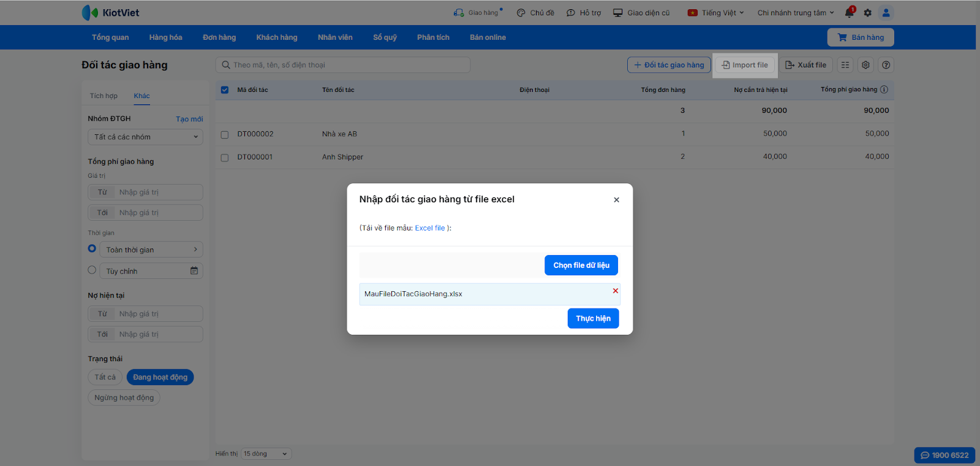Click Tạo mới group link
This screenshot has width=980, height=466.
189,119
